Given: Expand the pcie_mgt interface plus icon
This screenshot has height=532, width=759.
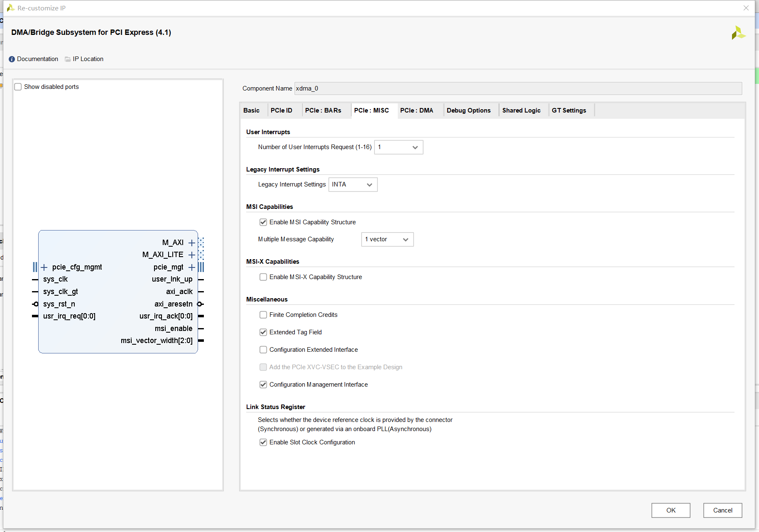Looking at the screenshot, I should 191,267.
